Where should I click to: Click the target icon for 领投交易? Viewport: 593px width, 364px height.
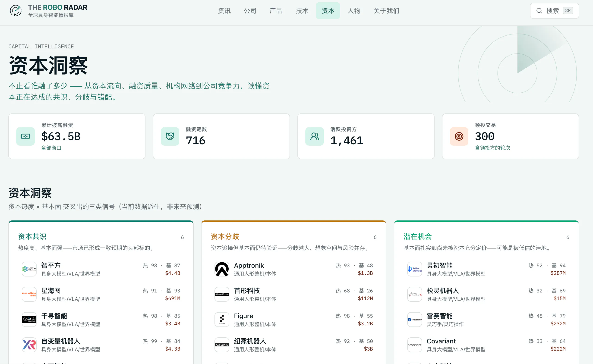(x=459, y=137)
